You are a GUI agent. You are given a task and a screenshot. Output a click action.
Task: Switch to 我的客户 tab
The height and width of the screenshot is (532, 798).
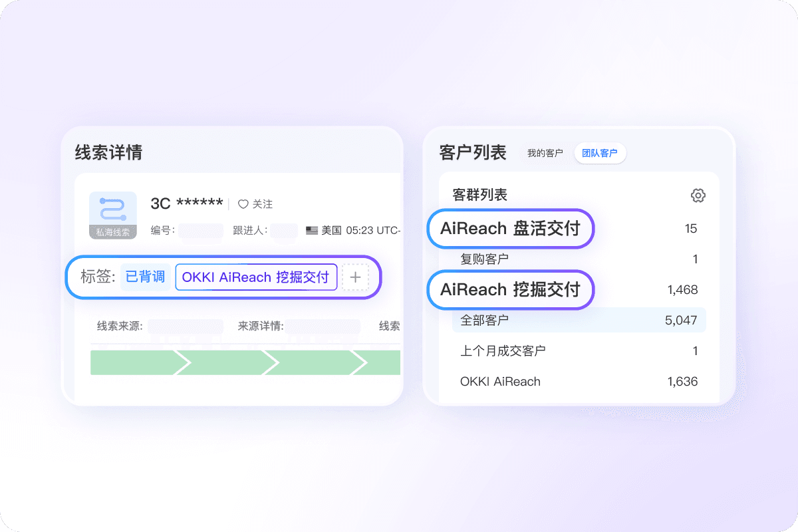[545, 154]
